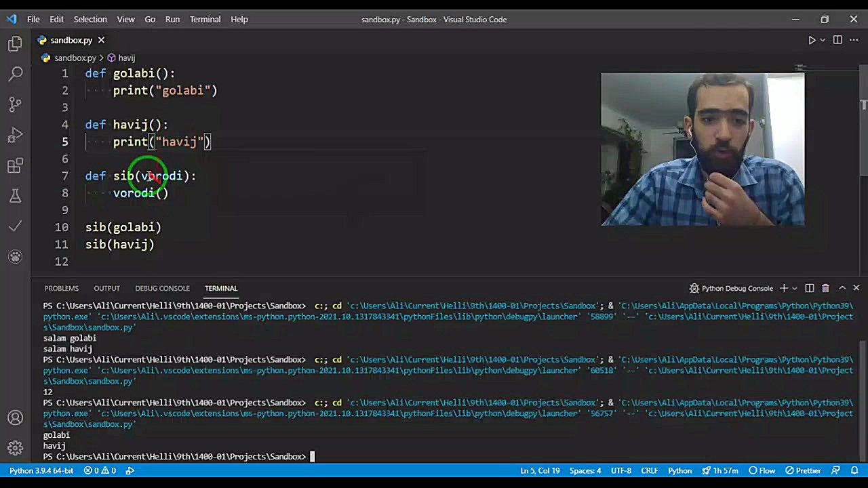The height and width of the screenshot is (488, 868).
Task: Open the Source Control view
Action: point(15,104)
